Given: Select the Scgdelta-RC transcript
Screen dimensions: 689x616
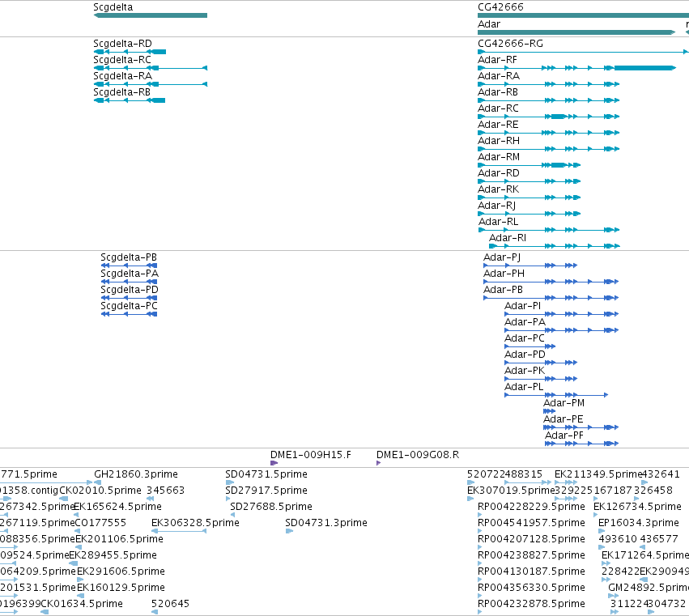Looking at the screenshot, I should [x=151, y=68].
